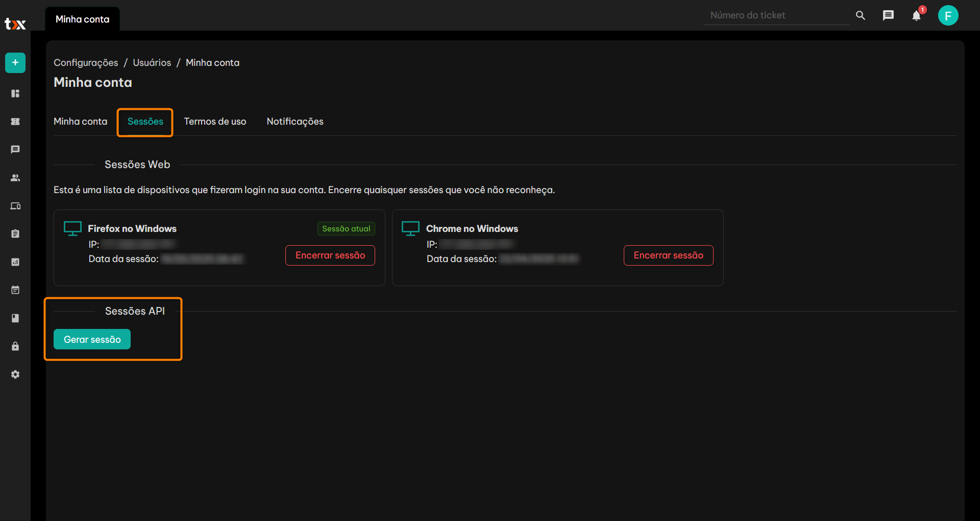Open the tickets icon in sidebar
This screenshot has width=980, height=521.
pos(15,122)
